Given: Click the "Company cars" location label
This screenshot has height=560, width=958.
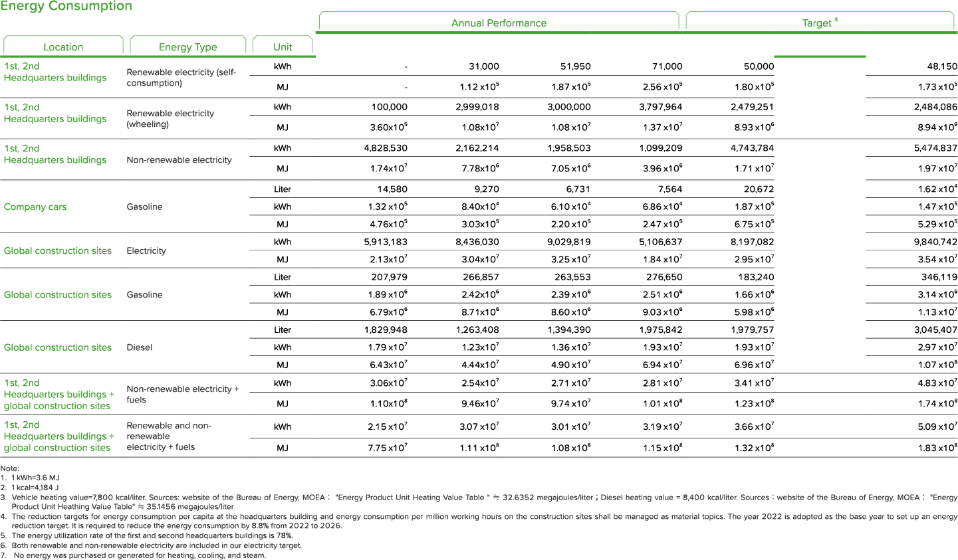Looking at the screenshot, I should 35,207.
